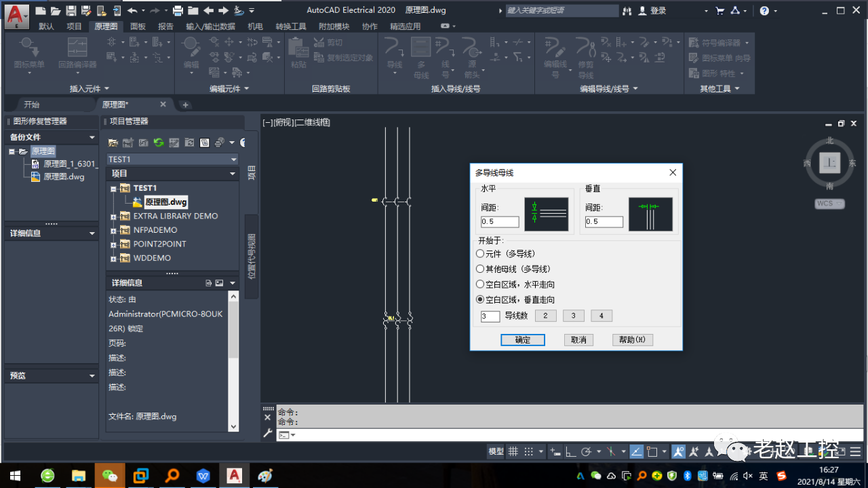Click the open project icon in Project Manager
Image resolution: width=868 pixels, height=488 pixels.
coord(113,143)
